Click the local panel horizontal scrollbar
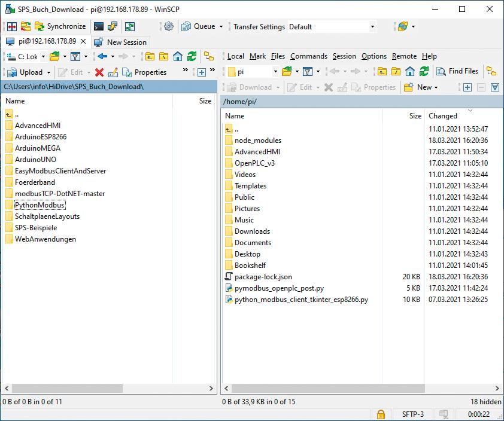Viewport: 504px width, 421px height. [67, 388]
